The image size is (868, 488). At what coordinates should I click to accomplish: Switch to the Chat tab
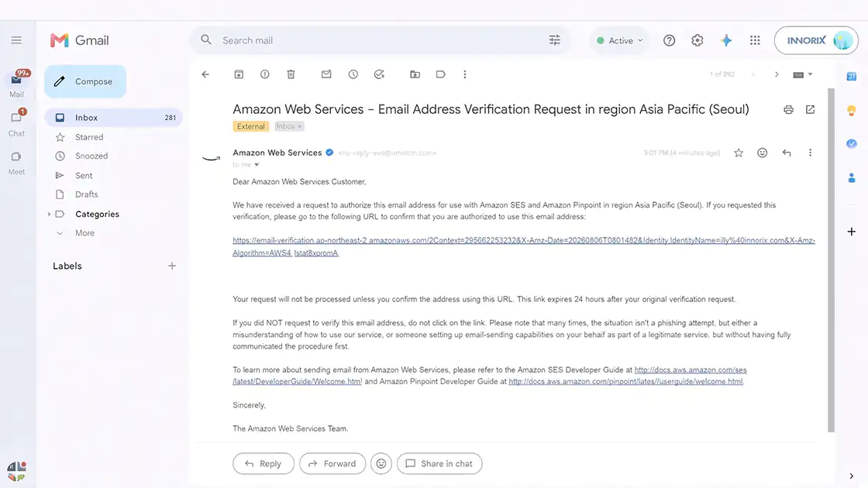click(16, 123)
